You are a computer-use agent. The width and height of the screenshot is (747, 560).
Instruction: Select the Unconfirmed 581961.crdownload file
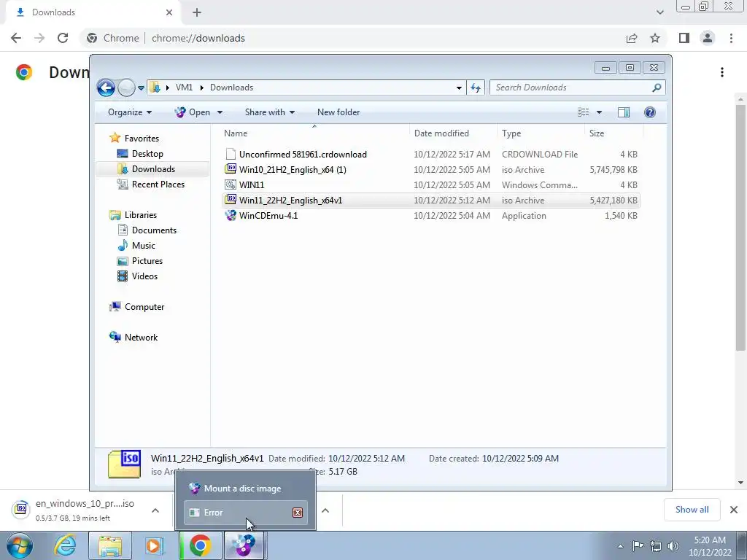click(430, 155)
